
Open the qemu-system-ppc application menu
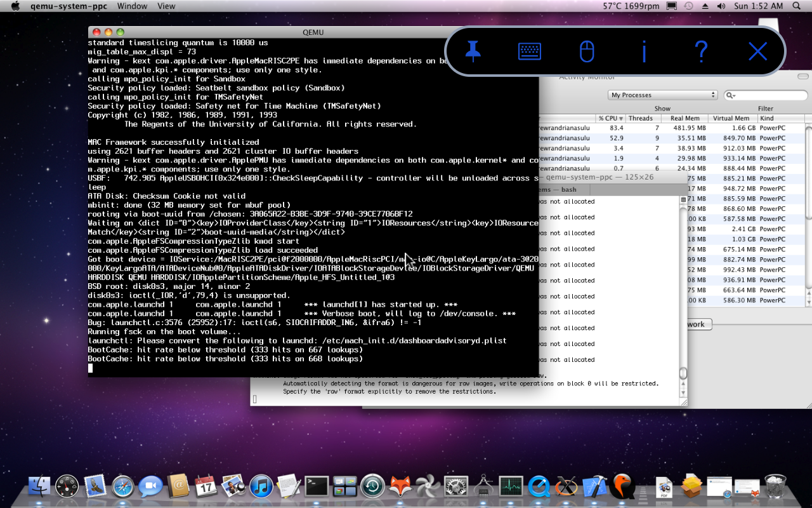pos(69,6)
